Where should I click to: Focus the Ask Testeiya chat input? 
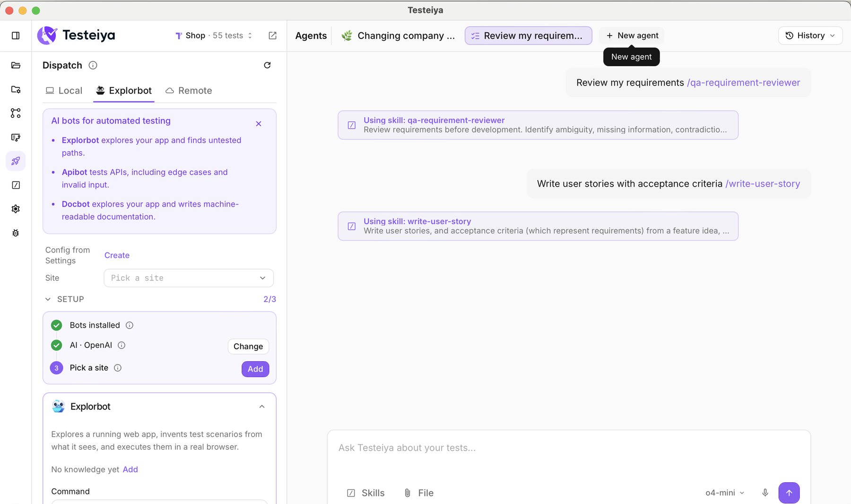[x=568, y=448]
